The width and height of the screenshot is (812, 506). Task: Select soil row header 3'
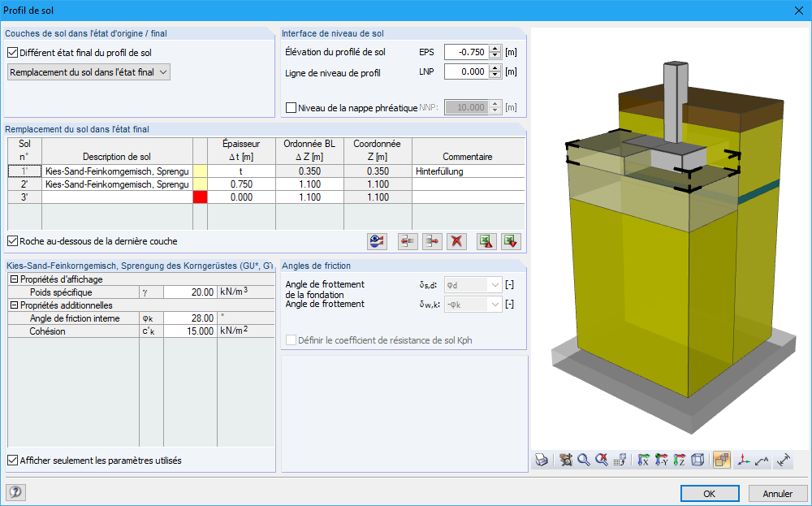(25, 197)
